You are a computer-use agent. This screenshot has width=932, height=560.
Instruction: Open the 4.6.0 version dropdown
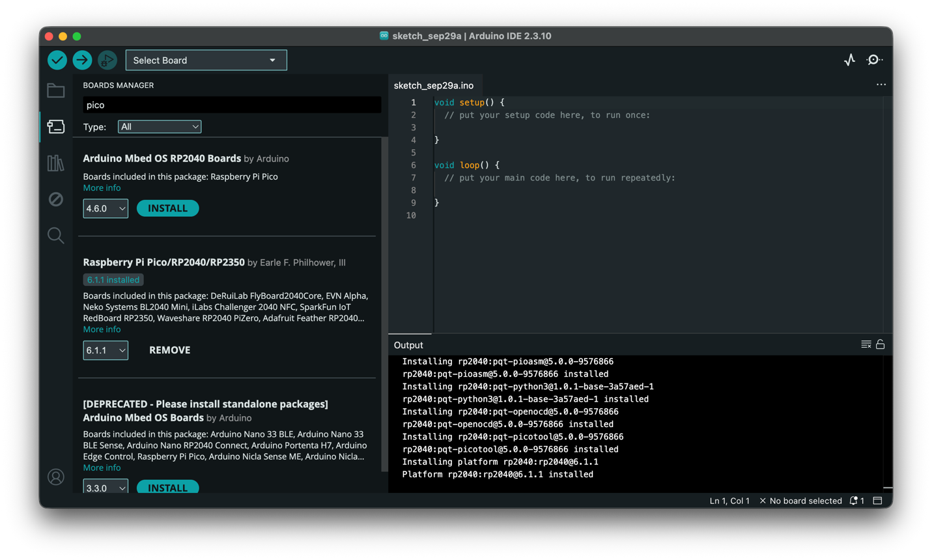click(x=106, y=208)
